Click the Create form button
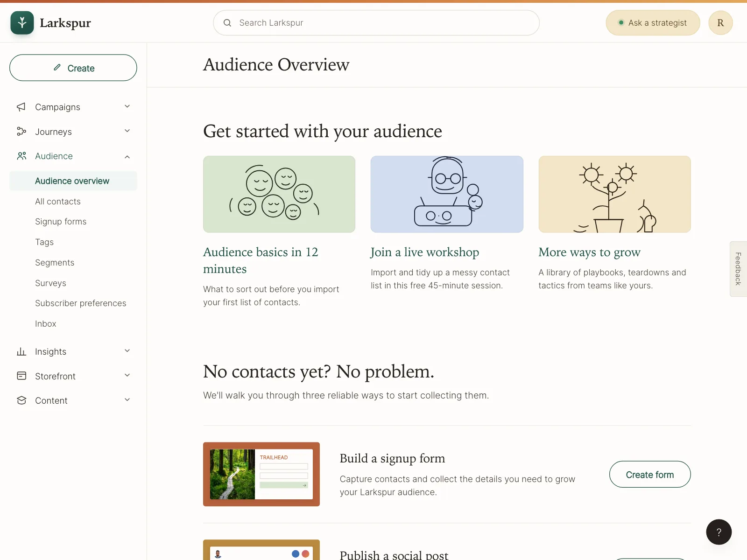 650,475
